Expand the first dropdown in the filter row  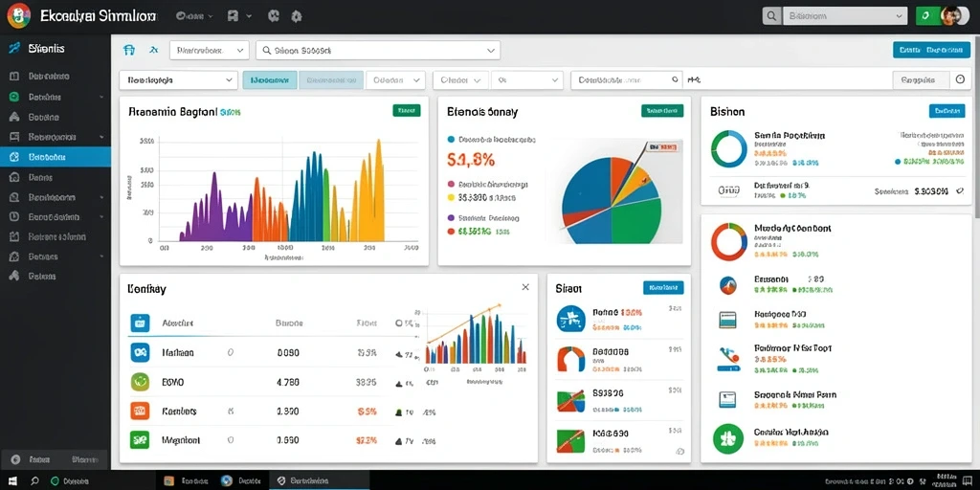coord(178,80)
